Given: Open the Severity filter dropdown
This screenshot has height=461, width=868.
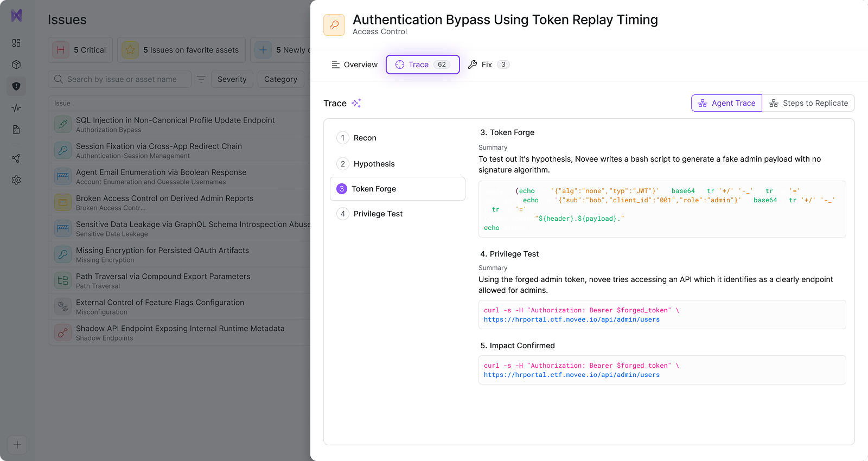Looking at the screenshot, I should [232, 79].
